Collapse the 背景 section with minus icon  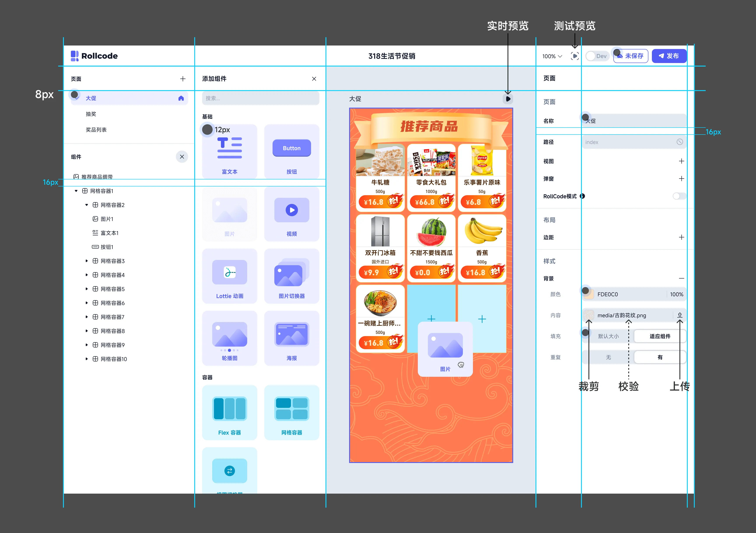[x=681, y=278]
